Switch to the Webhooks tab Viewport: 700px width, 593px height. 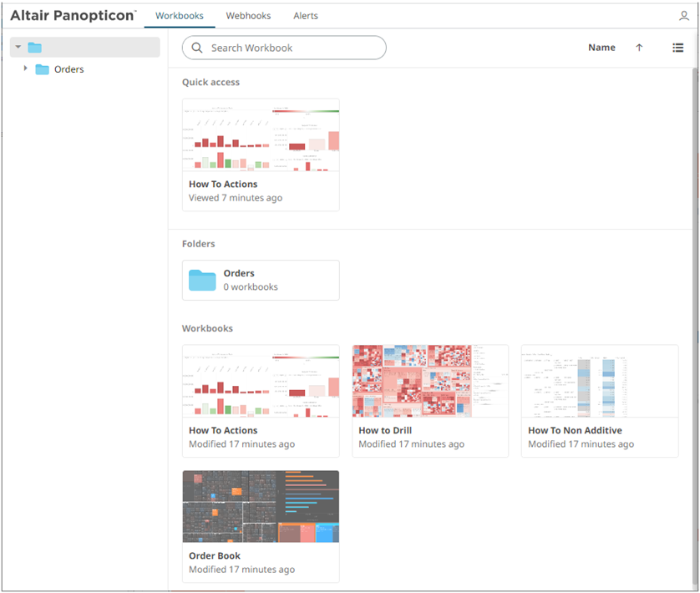pos(248,15)
